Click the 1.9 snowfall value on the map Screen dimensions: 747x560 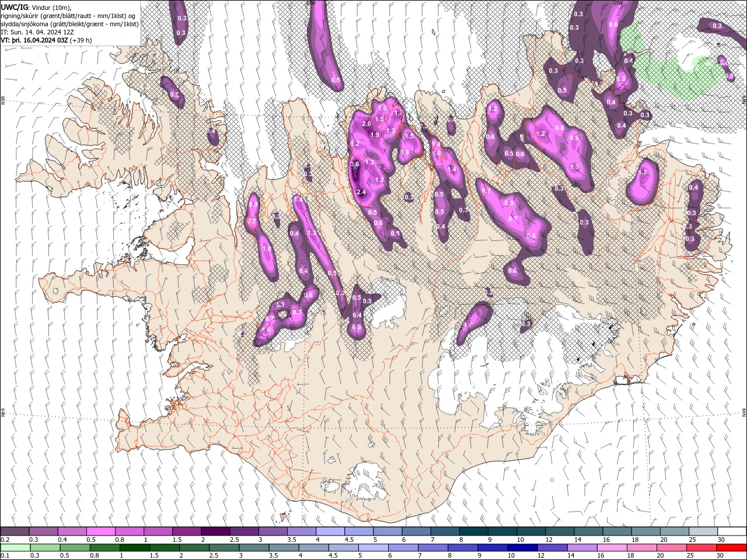coord(375,135)
